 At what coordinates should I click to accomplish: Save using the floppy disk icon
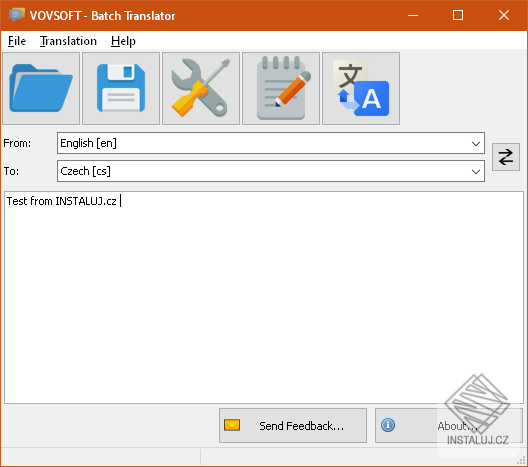(121, 88)
